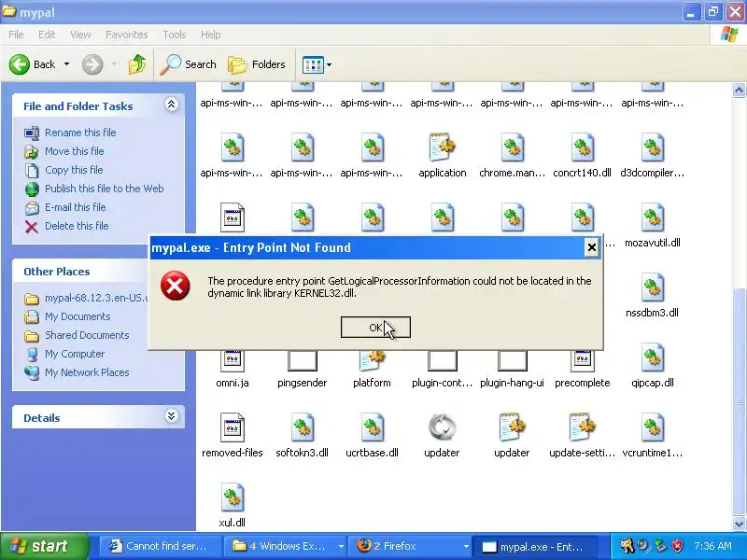Select the pingsender file label
Screen dimensions: 747x560
click(302, 383)
